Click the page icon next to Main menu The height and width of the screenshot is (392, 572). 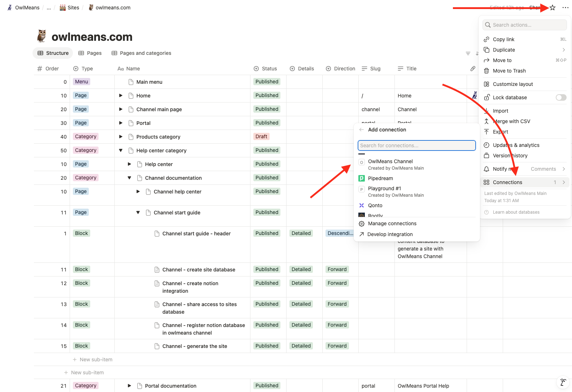coord(131,82)
